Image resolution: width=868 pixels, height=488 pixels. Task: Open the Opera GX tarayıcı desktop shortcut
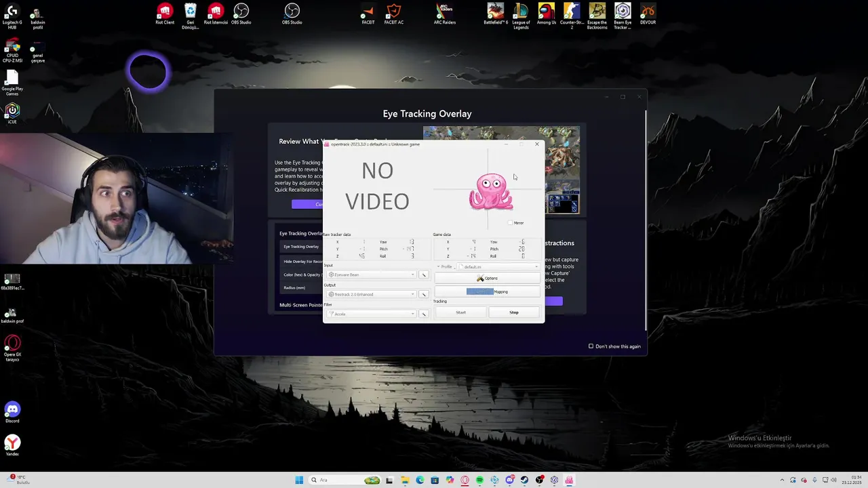point(12,348)
